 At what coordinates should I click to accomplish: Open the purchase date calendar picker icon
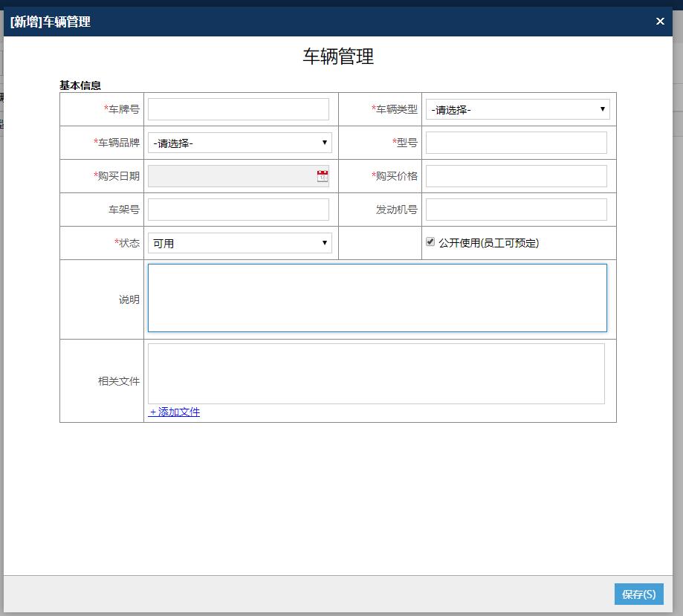tap(323, 176)
